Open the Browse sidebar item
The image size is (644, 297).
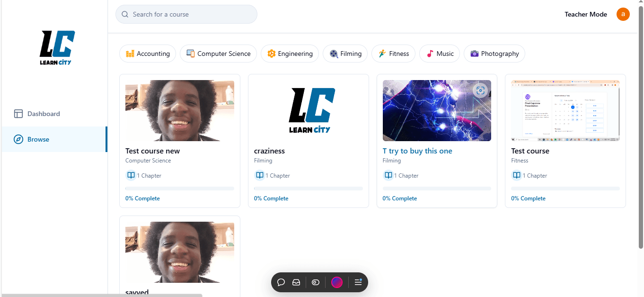click(x=38, y=139)
